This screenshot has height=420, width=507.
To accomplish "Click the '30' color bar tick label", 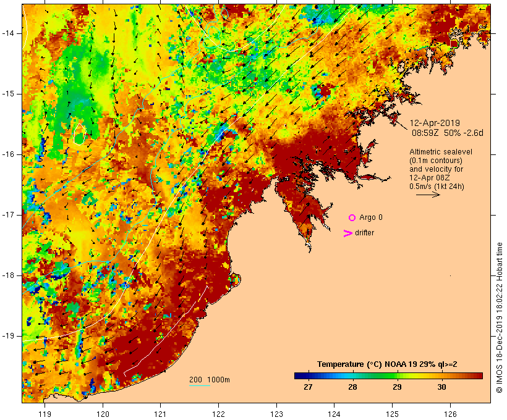I will coord(441,387).
